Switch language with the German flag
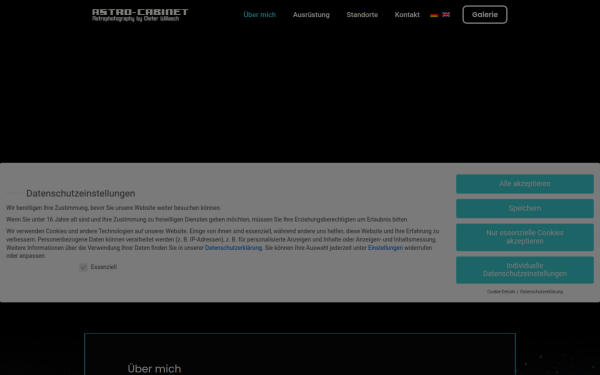Viewport: 600px width, 375px height. pos(434,15)
